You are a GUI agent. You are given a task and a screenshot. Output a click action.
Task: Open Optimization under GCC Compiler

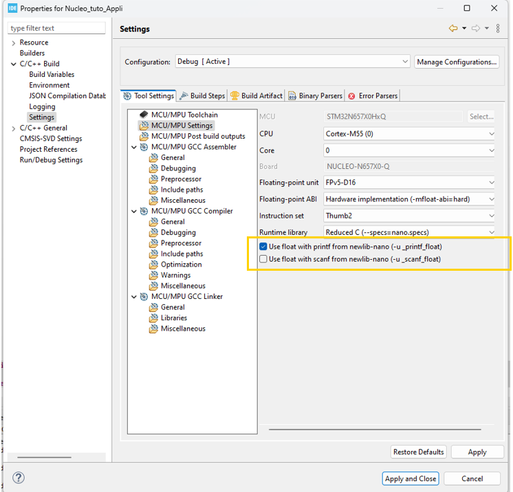tap(176, 264)
